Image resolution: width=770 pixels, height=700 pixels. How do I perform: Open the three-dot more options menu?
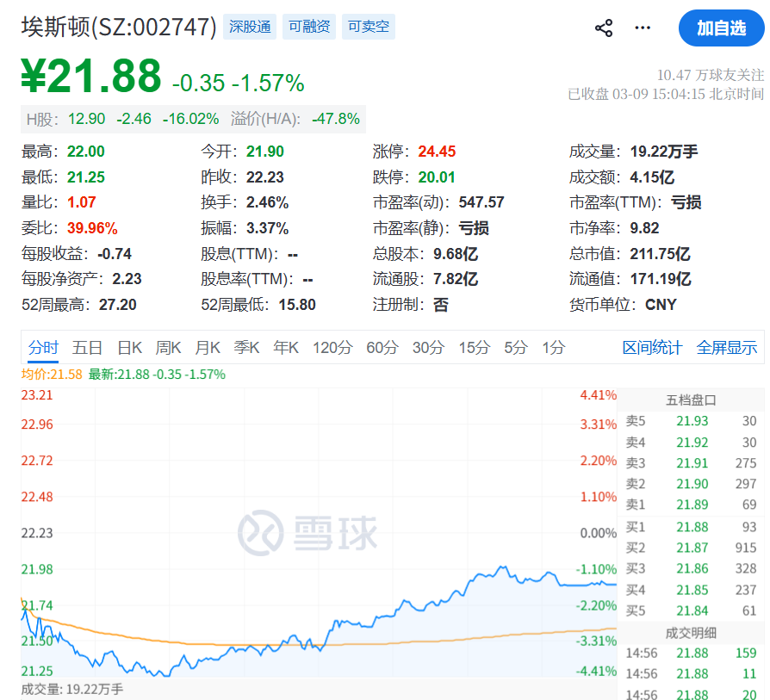click(x=643, y=28)
